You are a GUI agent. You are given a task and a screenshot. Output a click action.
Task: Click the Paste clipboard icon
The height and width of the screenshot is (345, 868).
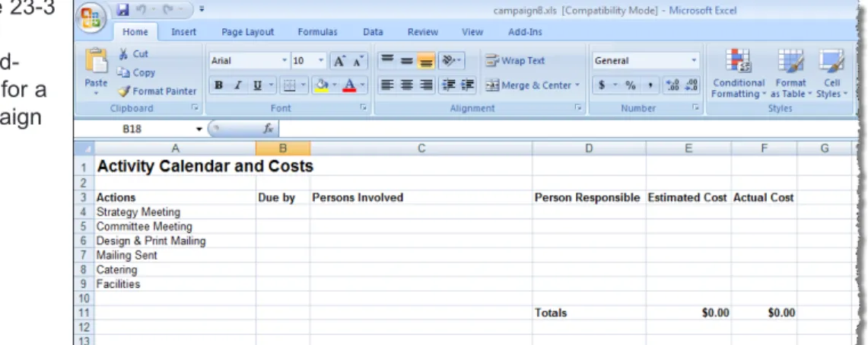97,60
